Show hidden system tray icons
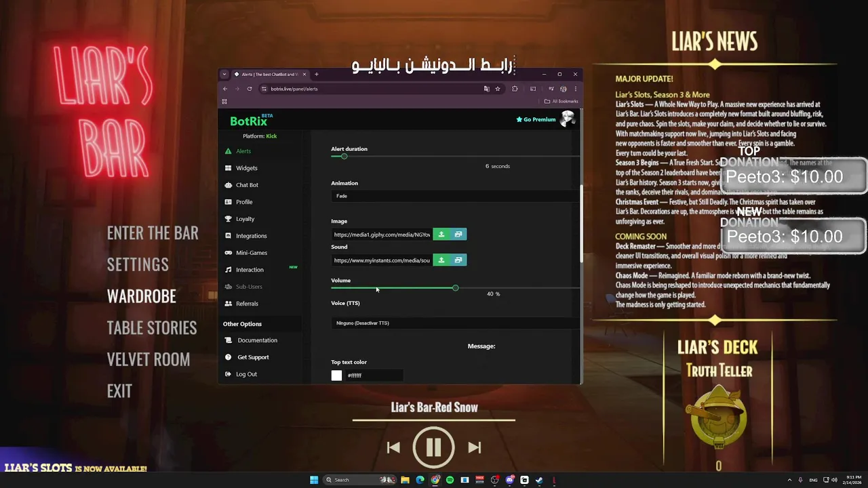The image size is (868, 488). 791,480
